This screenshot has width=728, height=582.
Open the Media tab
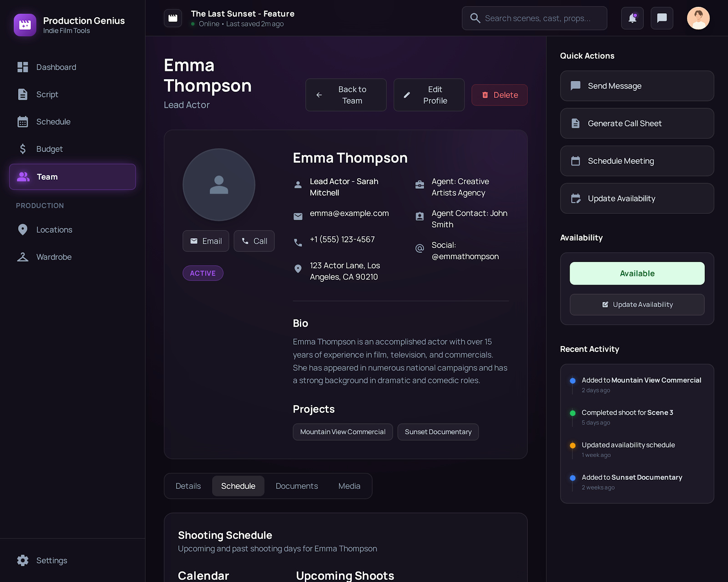click(x=349, y=486)
